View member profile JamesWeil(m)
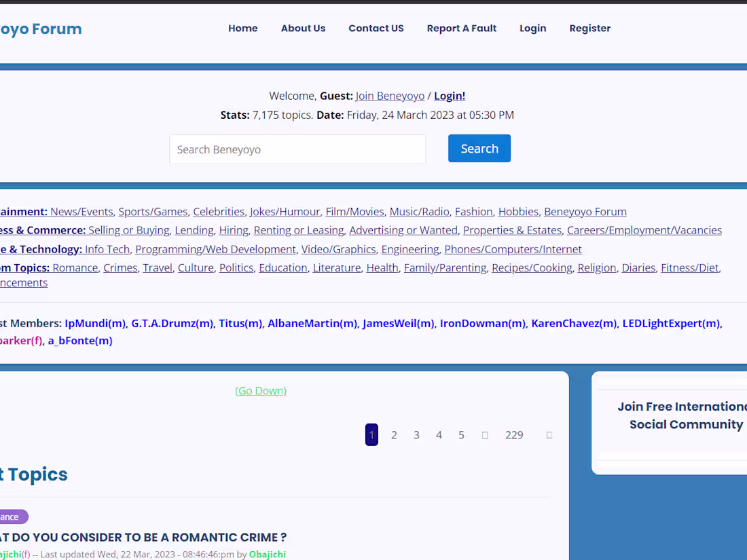Viewport: 747px width, 560px height. [x=398, y=323]
